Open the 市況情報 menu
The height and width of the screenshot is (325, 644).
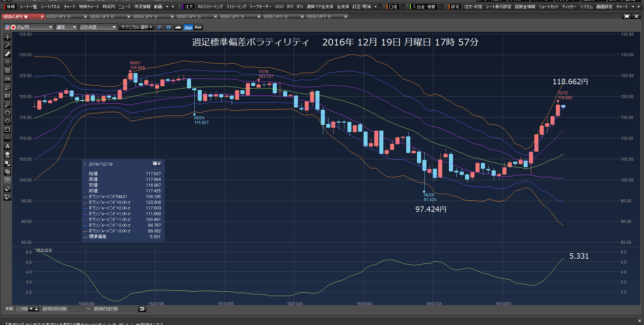click(x=142, y=7)
